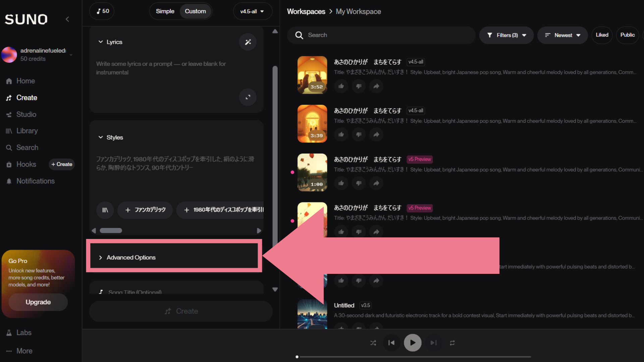Open the styles library icon button
644x362 pixels.
click(105, 210)
